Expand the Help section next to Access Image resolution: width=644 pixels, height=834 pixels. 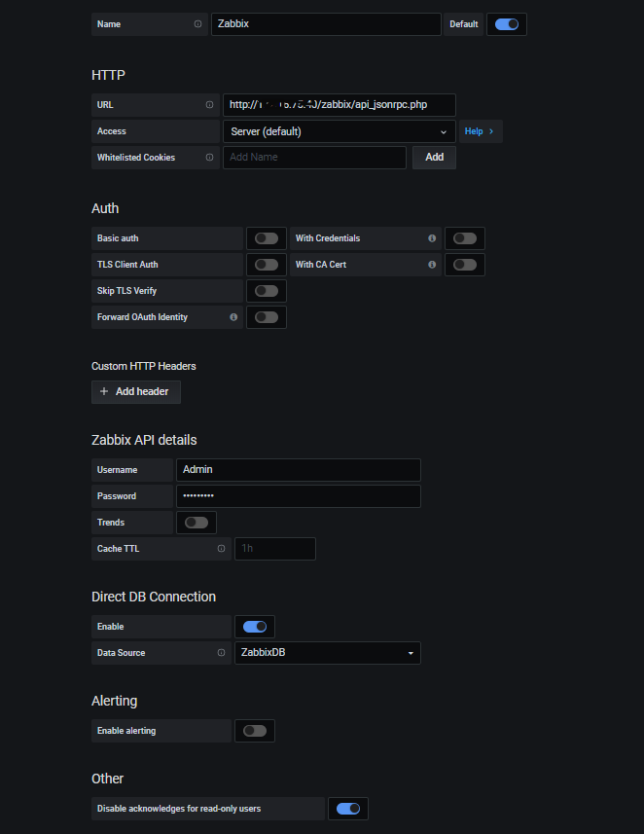pyautogui.click(x=480, y=130)
